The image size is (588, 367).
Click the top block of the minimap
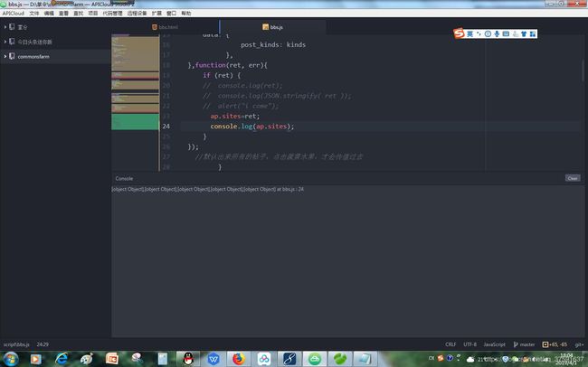pyautogui.click(x=135, y=53)
